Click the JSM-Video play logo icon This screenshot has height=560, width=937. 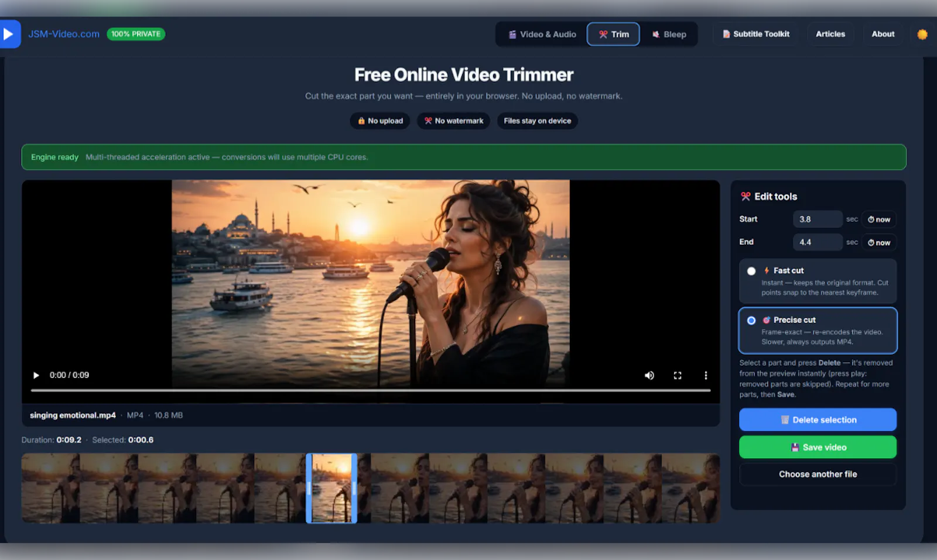click(x=9, y=34)
